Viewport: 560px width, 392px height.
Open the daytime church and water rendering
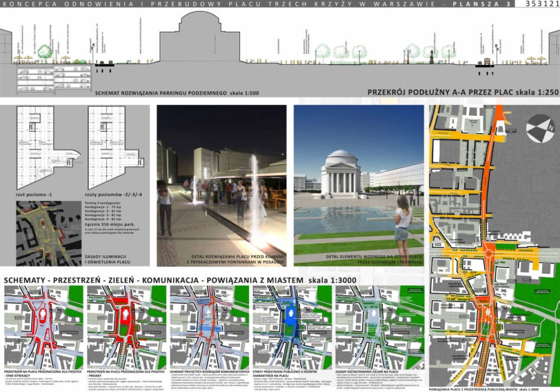[359, 185]
